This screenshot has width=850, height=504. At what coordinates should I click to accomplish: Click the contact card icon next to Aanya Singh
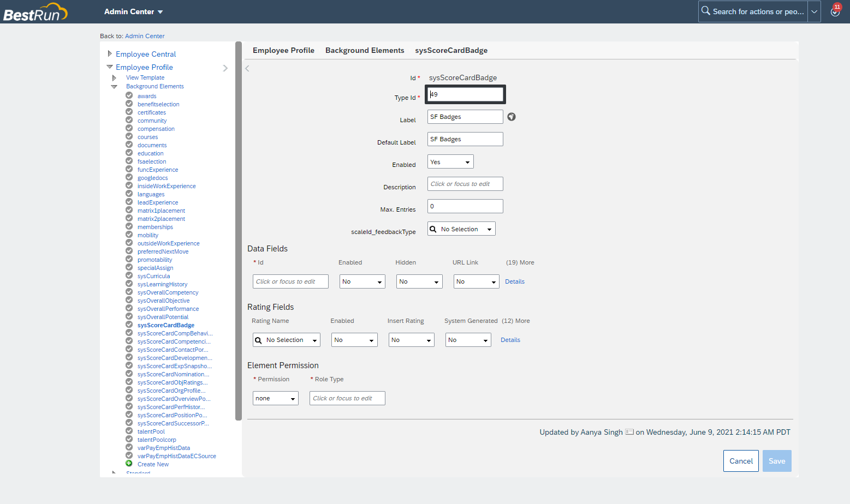click(629, 432)
